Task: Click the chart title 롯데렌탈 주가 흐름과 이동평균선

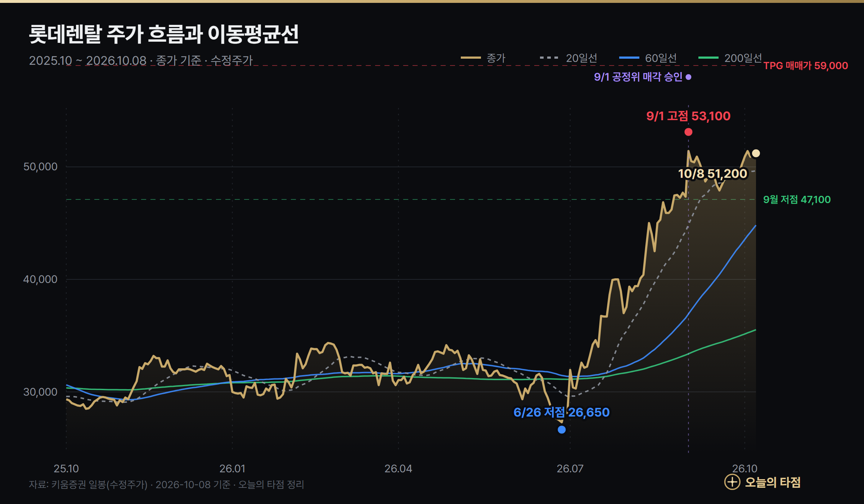Action: click(x=164, y=35)
